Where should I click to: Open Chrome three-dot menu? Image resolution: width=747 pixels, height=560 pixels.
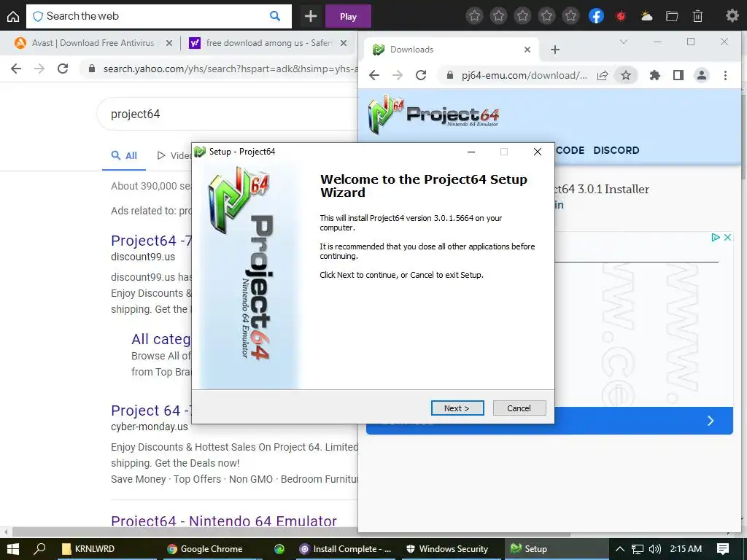(725, 75)
